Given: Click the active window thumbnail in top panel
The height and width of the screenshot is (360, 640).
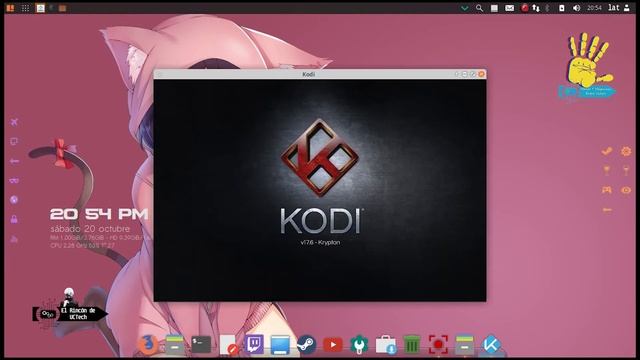Looking at the screenshot, I should (40, 8).
